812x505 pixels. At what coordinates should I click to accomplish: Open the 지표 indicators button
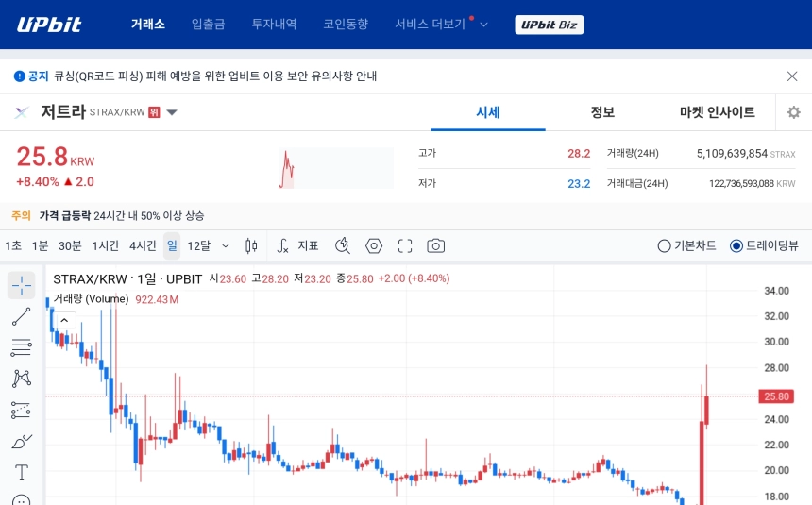(x=297, y=246)
